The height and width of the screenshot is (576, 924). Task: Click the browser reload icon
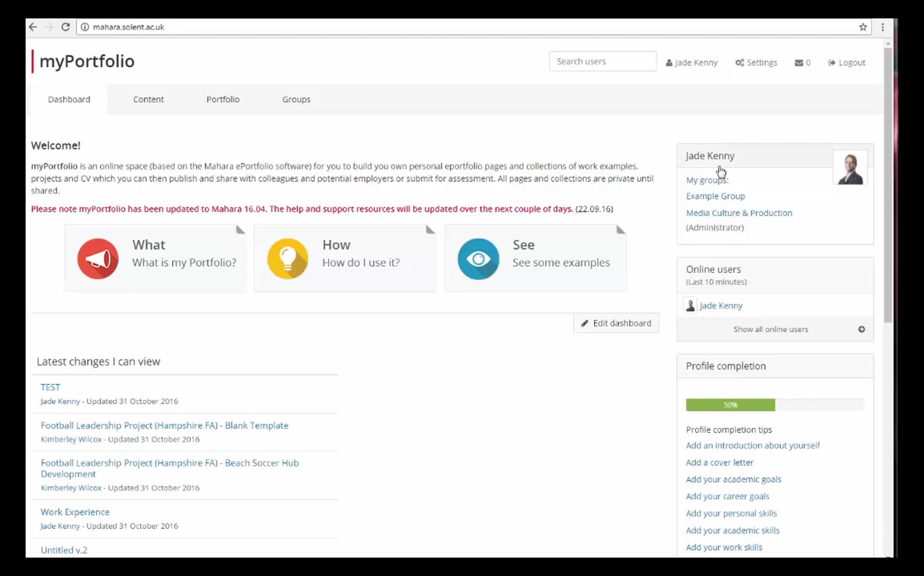pyautogui.click(x=65, y=27)
